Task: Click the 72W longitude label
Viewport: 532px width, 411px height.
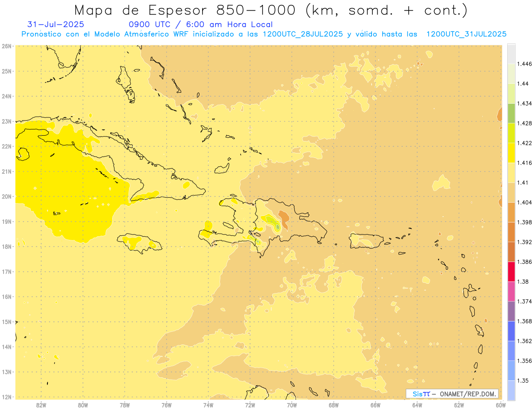Action: click(x=250, y=405)
